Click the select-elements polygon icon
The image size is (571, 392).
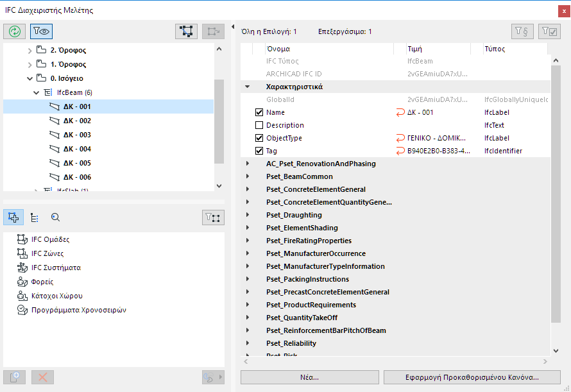click(x=186, y=31)
